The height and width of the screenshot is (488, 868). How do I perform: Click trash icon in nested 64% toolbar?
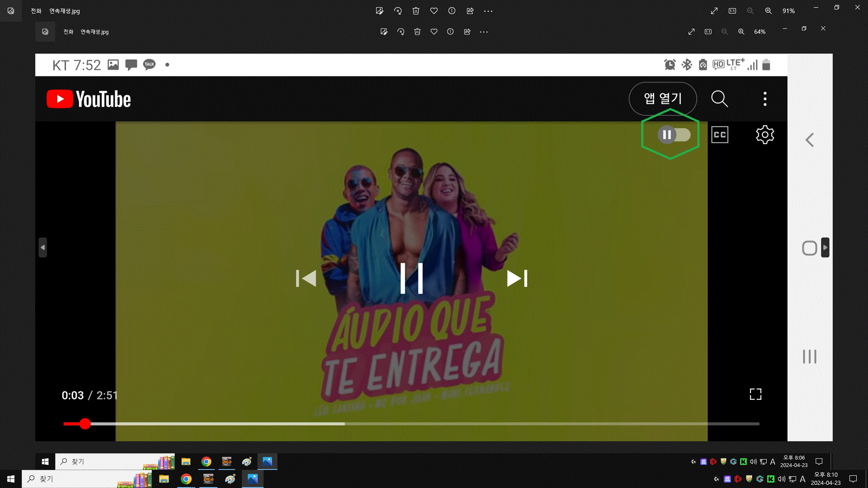point(417,32)
